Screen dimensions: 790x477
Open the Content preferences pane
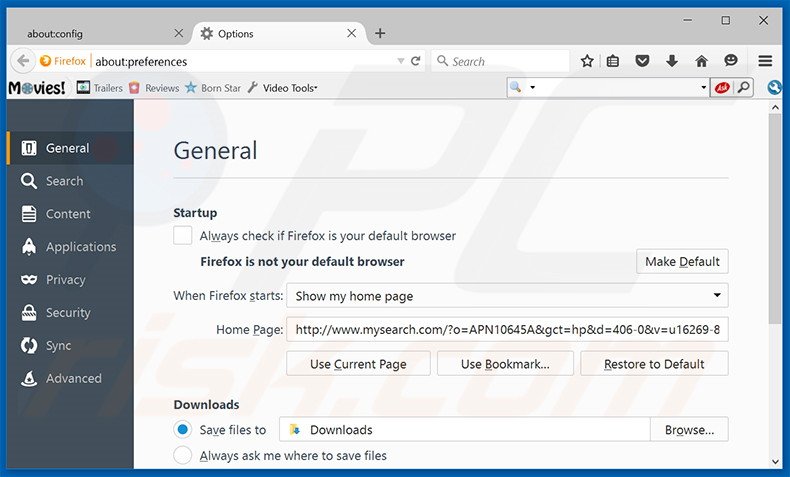pos(71,214)
